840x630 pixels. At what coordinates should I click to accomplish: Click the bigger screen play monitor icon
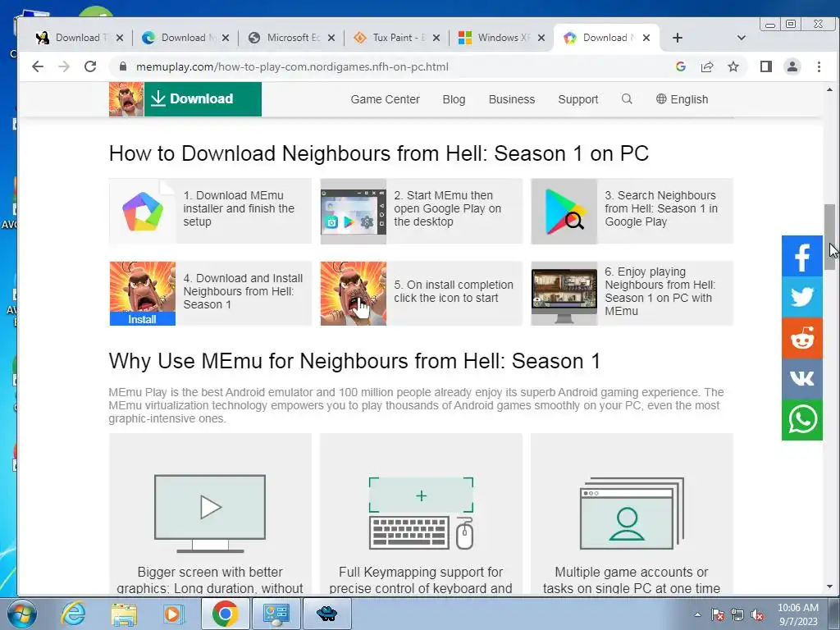point(210,514)
